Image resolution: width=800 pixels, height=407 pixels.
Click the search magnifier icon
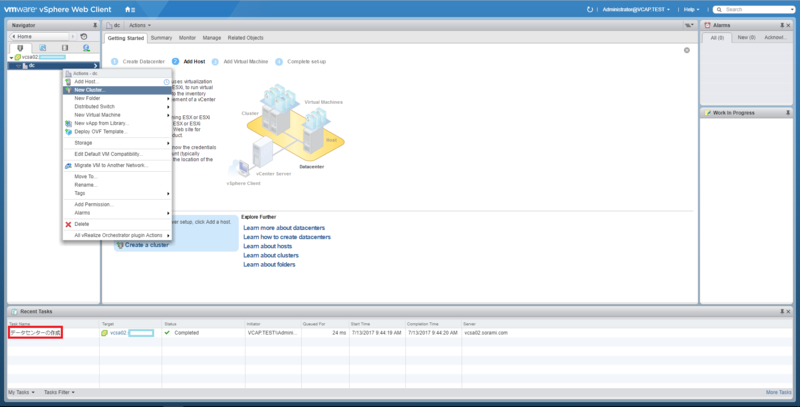[x=719, y=9]
